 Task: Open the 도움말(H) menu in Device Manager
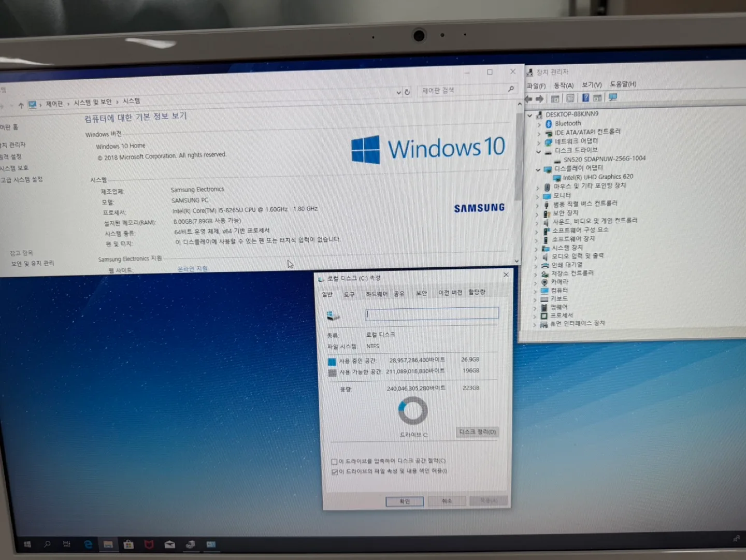[623, 84]
